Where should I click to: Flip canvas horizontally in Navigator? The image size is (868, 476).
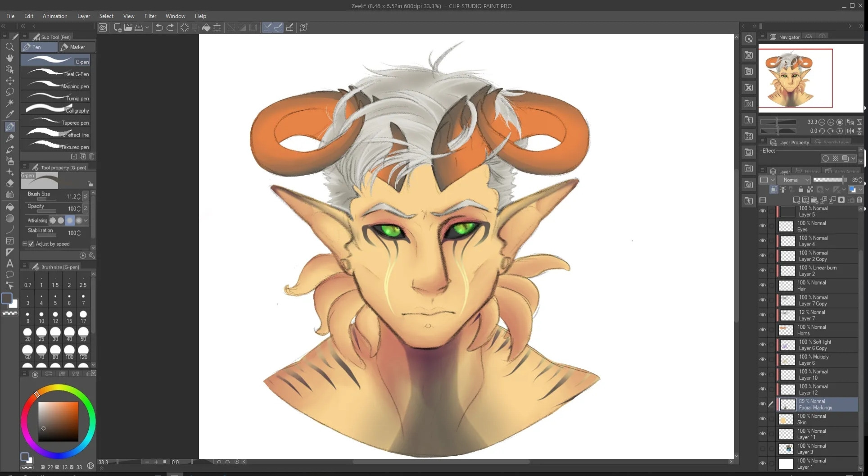[850, 131]
